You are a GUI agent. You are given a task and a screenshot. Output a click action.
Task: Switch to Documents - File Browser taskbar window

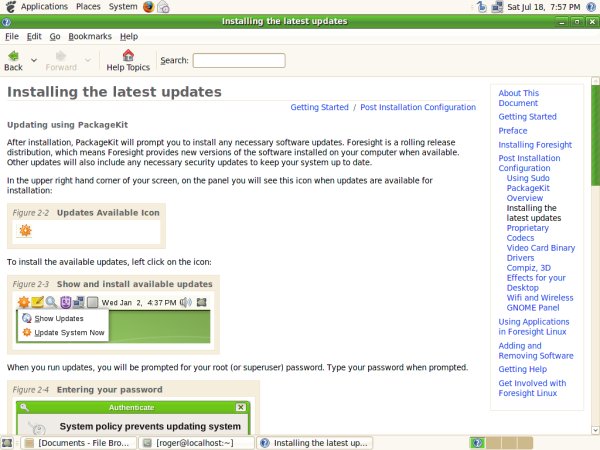[x=78, y=443]
